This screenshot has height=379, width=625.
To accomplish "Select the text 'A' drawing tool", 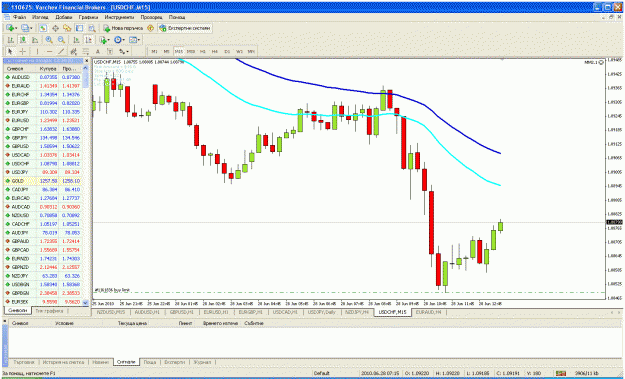I will (x=98, y=51).
